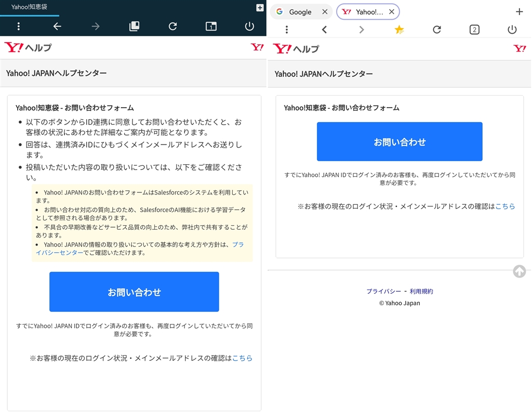The image size is (532, 417).
Task: Click the power icon in right browser
Action: coord(512,30)
